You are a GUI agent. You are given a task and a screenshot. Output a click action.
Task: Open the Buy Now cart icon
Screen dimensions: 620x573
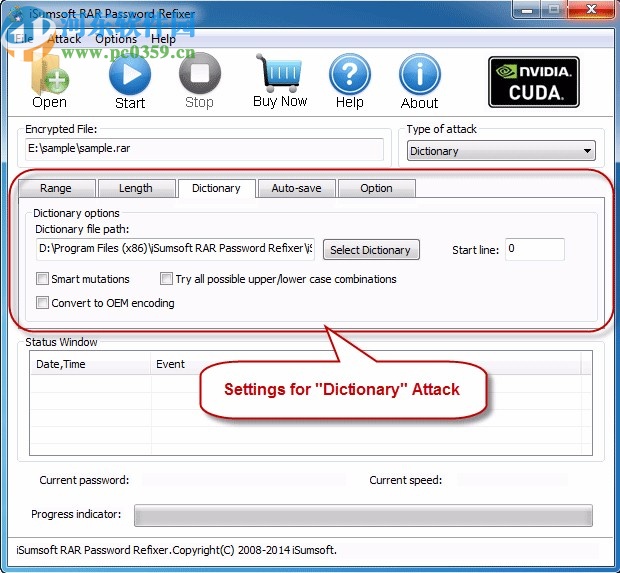tap(280, 81)
